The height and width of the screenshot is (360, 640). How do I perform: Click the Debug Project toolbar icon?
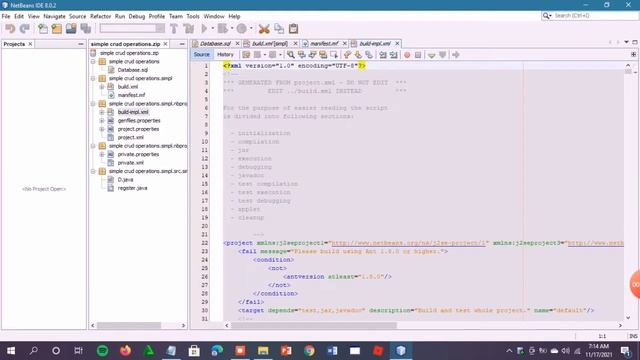(222, 29)
